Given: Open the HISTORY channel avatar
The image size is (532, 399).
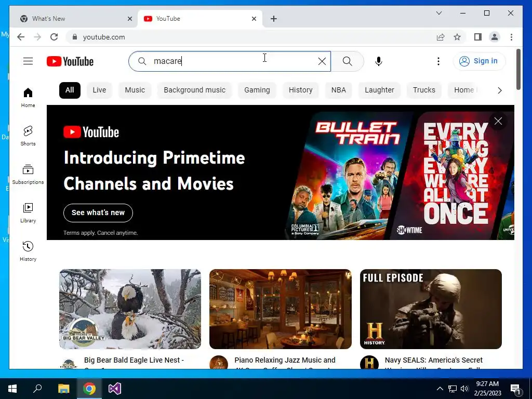Looking at the screenshot, I should coord(369,362).
